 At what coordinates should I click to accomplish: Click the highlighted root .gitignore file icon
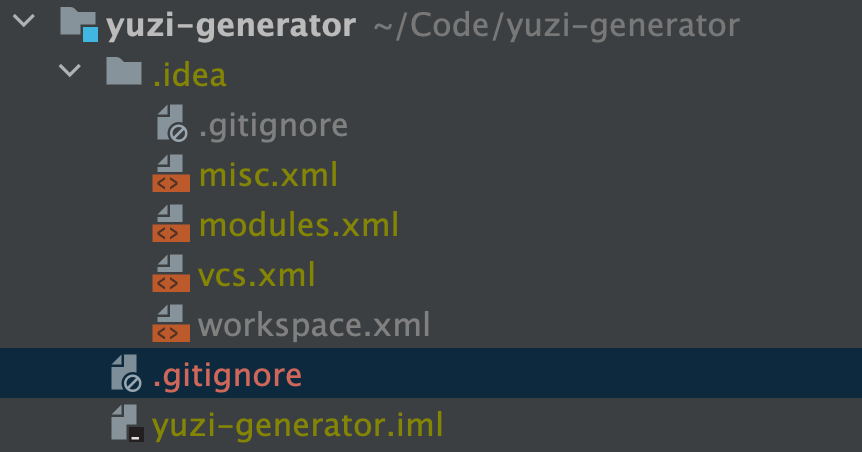coord(127,375)
